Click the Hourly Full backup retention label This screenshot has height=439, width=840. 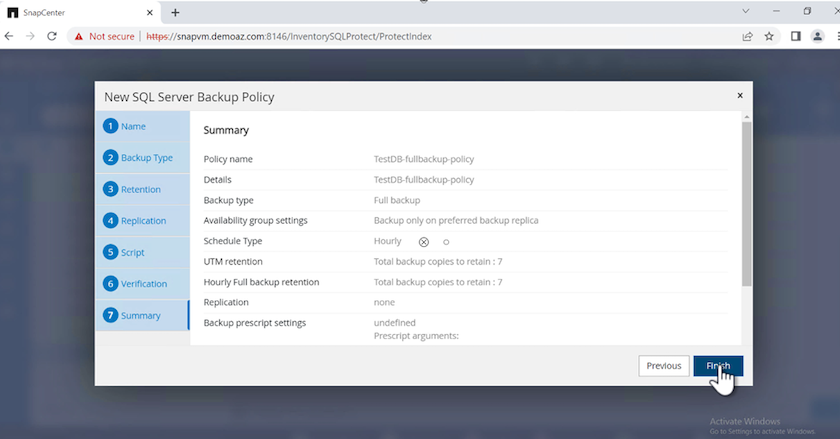tap(261, 282)
